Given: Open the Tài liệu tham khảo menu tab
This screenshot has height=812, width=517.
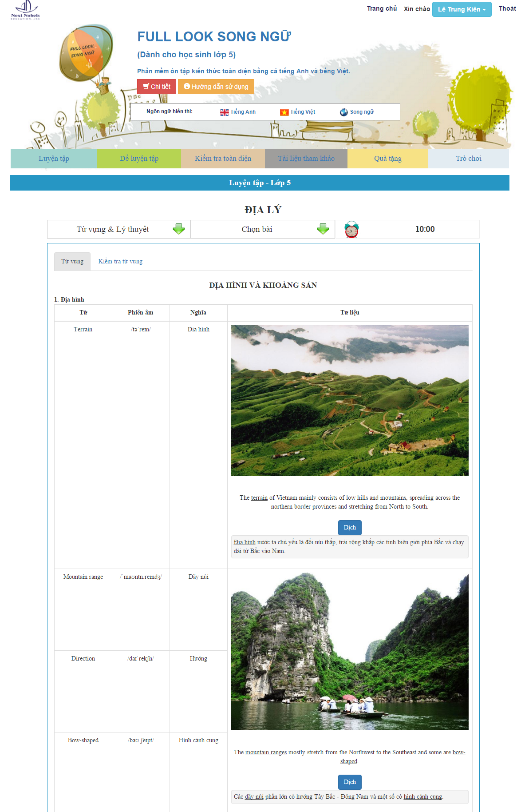Looking at the screenshot, I should [x=306, y=159].
